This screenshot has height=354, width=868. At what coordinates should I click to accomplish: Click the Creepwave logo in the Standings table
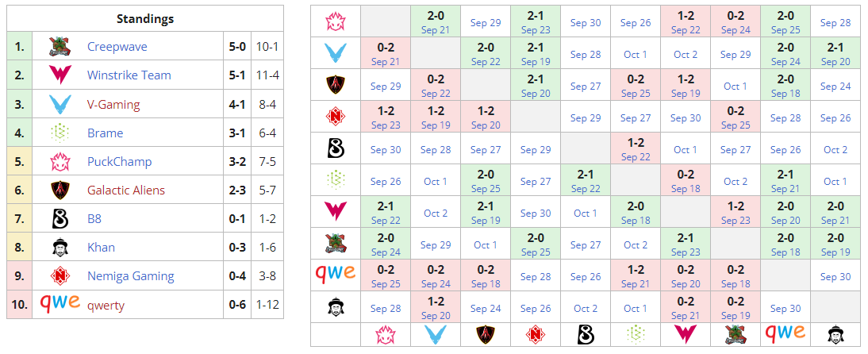[60, 46]
